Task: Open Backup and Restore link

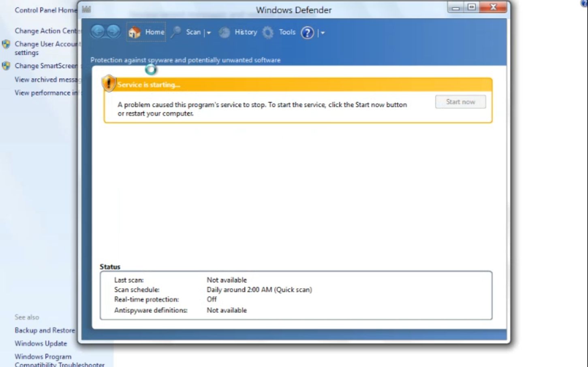Action: coord(45,330)
